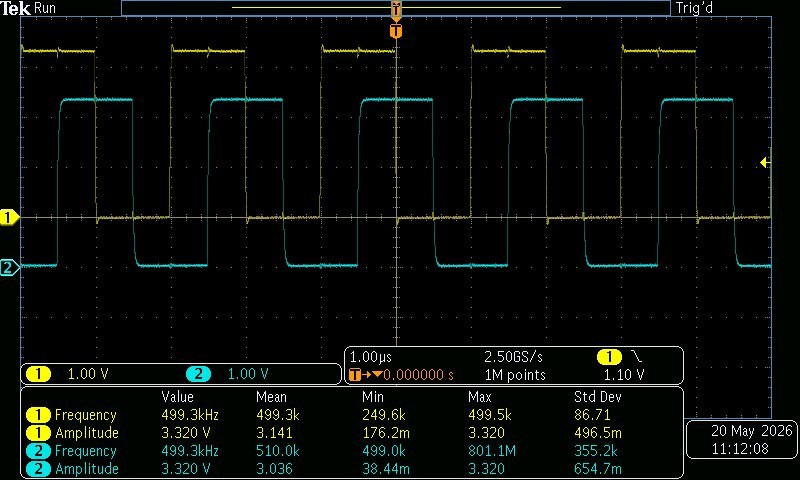This screenshot has height=480, width=800.
Task: Click the Run acquisition status
Action: [x=45, y=8]
